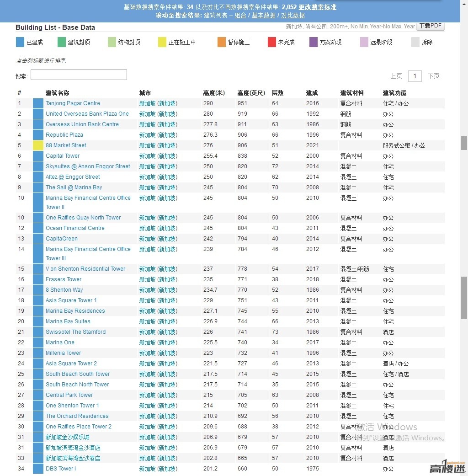
Task: Click the yellow 正在施工中 legend swatch
Action: [162, 42]
